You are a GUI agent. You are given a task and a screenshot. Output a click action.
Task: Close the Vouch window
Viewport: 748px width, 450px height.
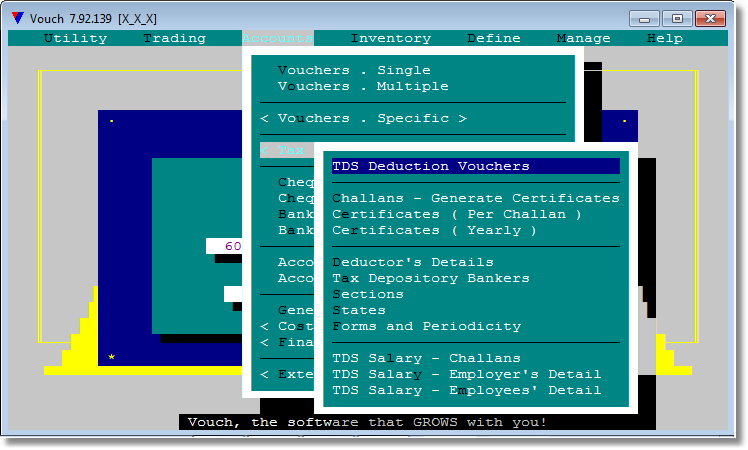coord(710,19)
